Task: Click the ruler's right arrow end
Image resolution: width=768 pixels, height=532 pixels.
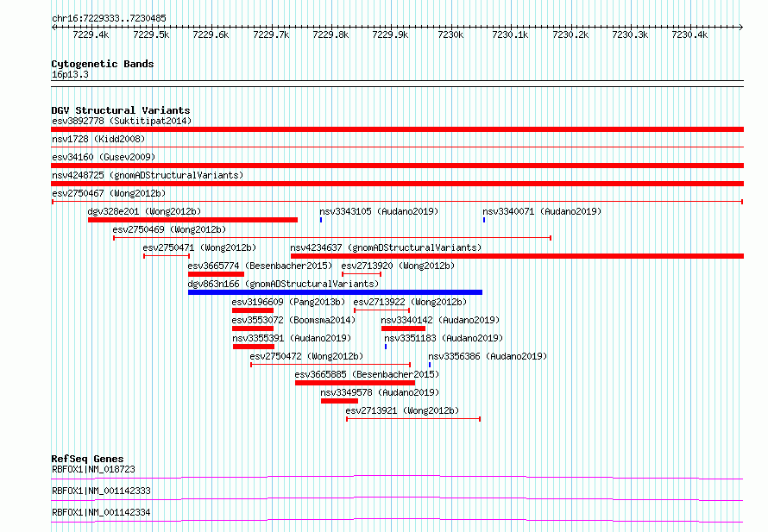Action: click(740, 27)
